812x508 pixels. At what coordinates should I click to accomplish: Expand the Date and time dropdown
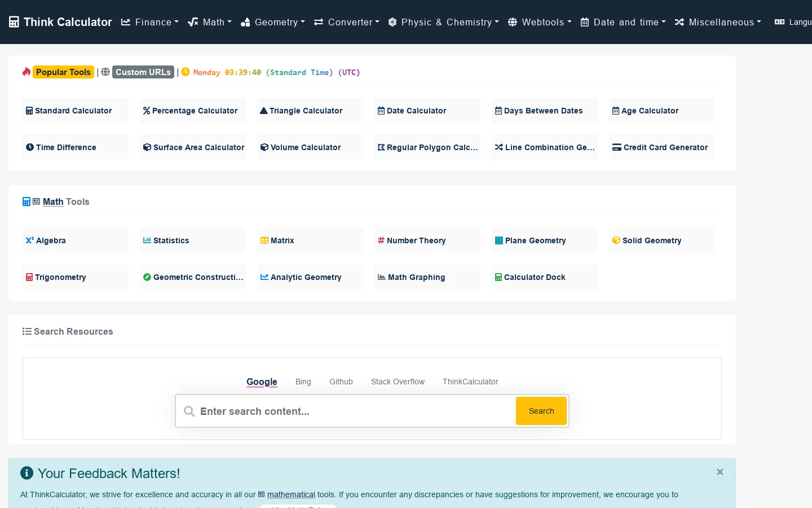click(x=623, y=22)
